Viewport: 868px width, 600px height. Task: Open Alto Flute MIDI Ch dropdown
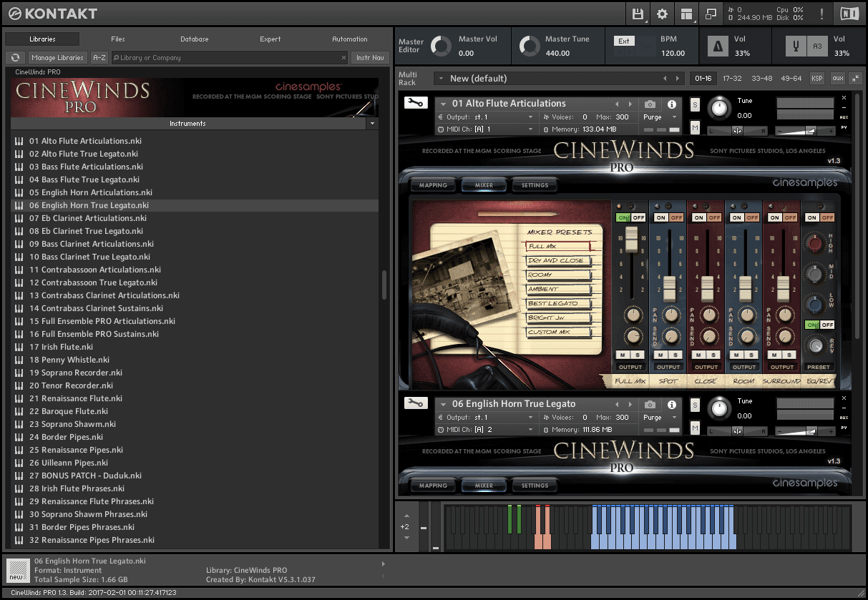(485, 129)
